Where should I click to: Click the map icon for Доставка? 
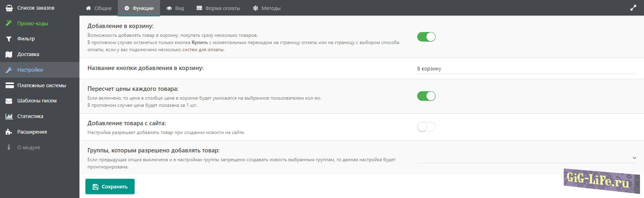[x=9, y=54]
